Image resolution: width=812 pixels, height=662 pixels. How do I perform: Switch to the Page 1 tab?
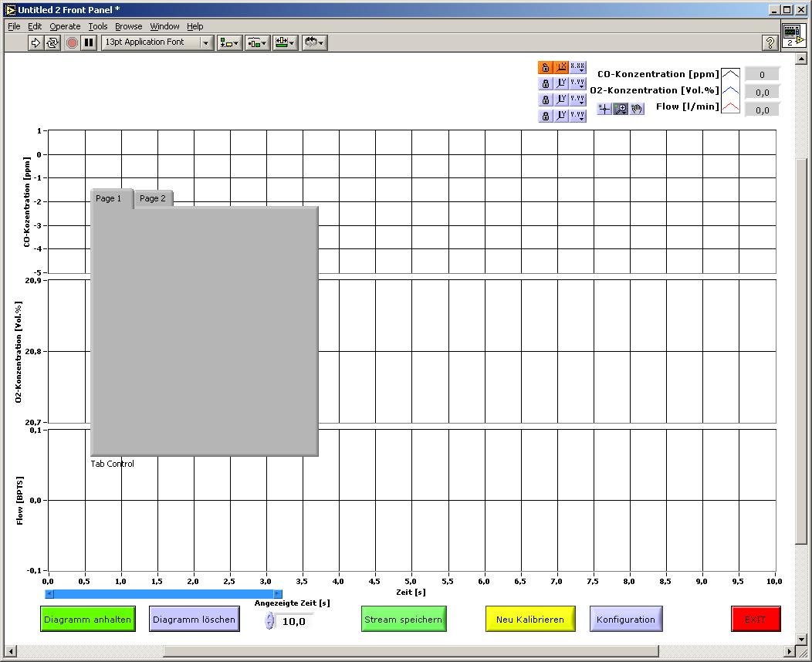111,198
